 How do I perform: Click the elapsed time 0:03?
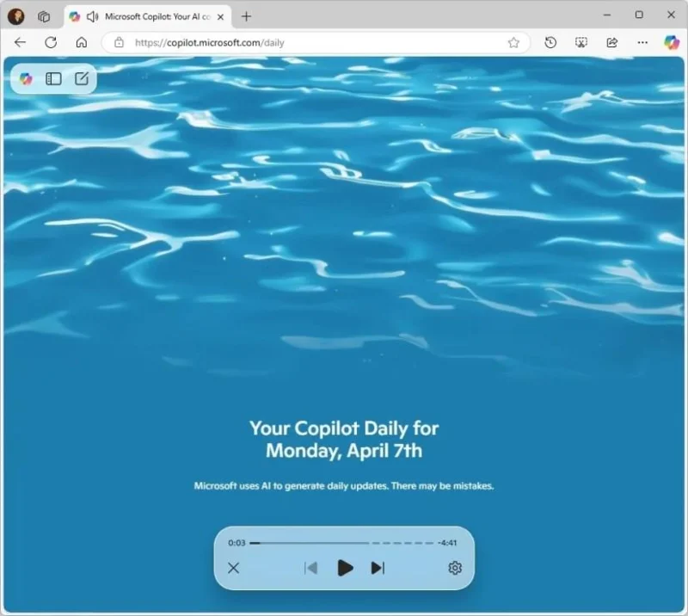pyautogui.click(x=237, y=543)
